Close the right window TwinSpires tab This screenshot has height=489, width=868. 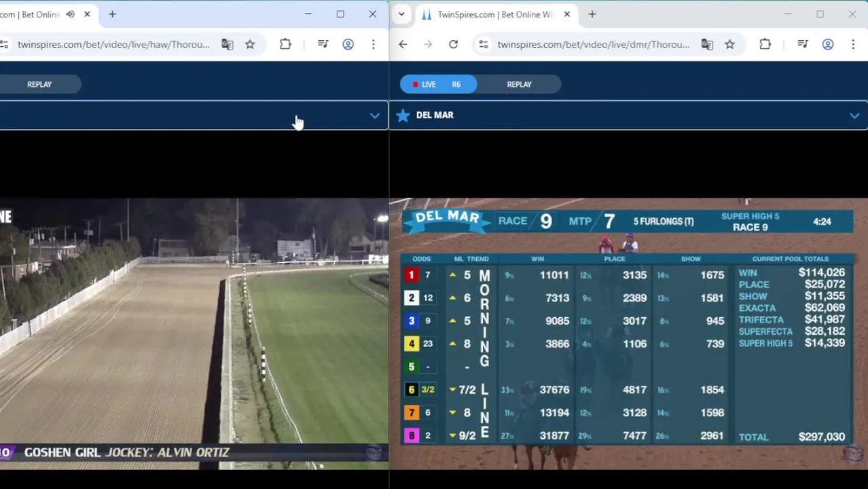pos(567,14)
